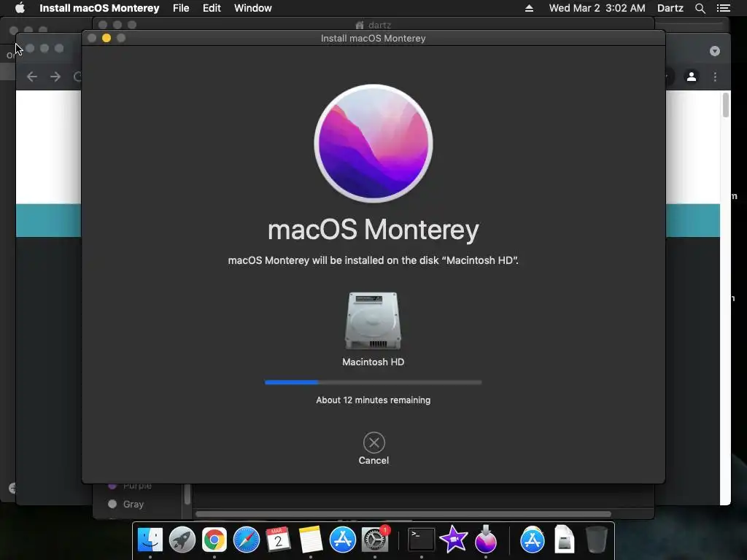Select the Purple tag in Finder sidebar
The height and width of the screenshot is (560, 747).
tap(130, 486)
